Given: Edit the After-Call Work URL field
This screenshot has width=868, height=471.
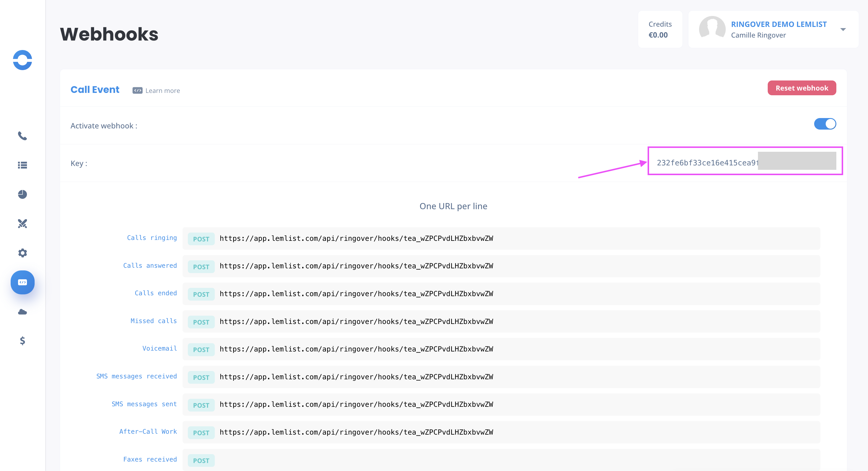Looking at the screenshot, I should pos(501,432).
